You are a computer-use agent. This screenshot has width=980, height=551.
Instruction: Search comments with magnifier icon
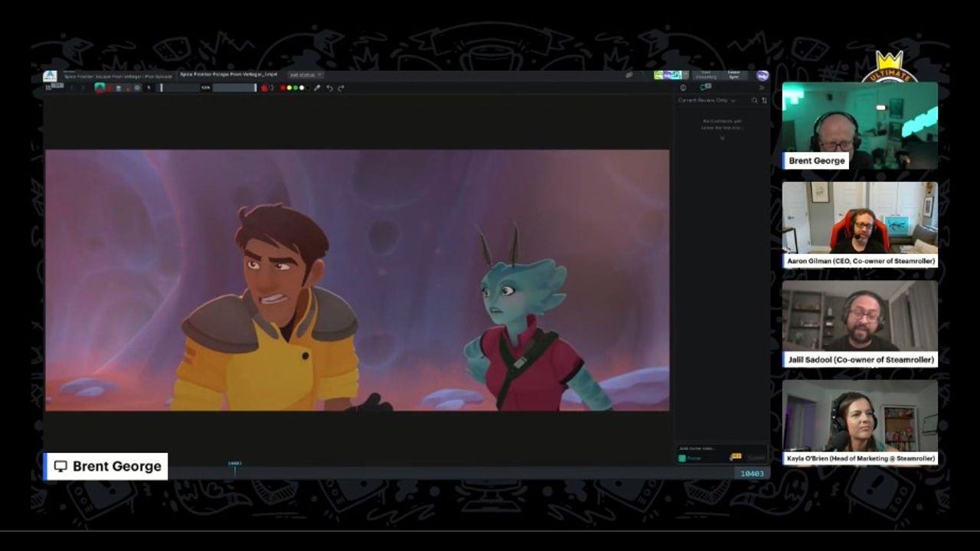click(x=754, y=100)
